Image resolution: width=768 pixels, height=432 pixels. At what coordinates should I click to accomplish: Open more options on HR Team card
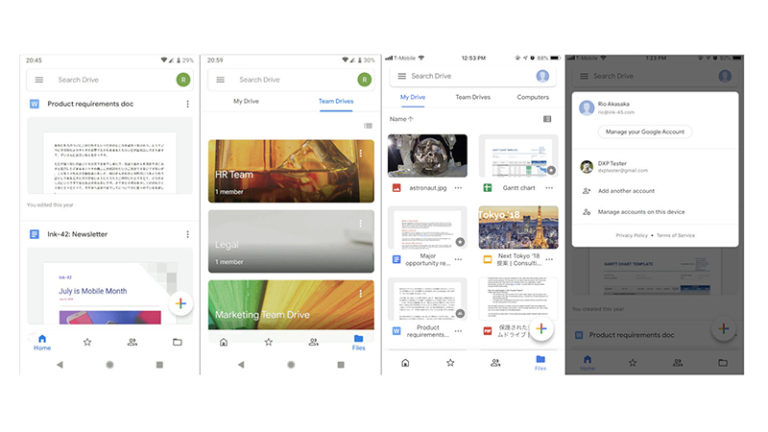361,153
